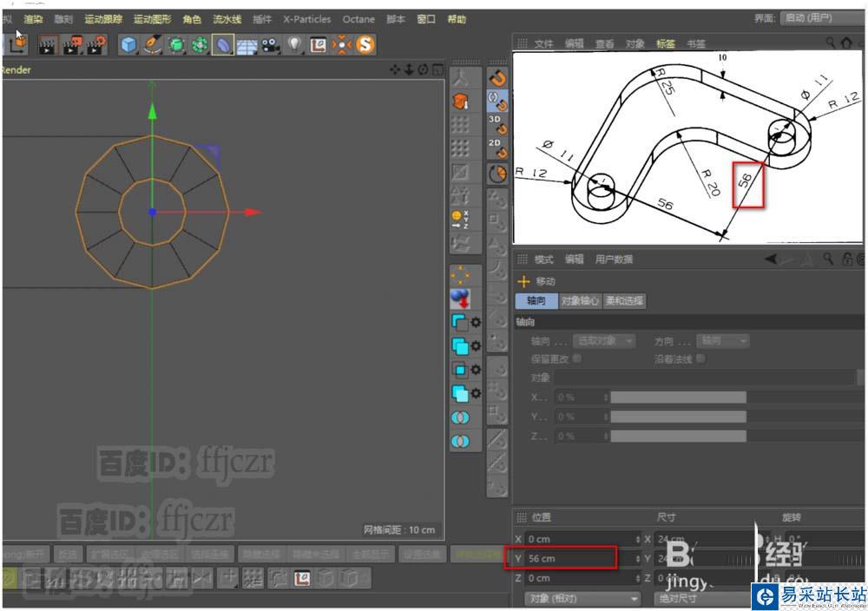Toggle 3D snapping mode
The height and width of the screenshot is (611, 868).
pos(497,125)
